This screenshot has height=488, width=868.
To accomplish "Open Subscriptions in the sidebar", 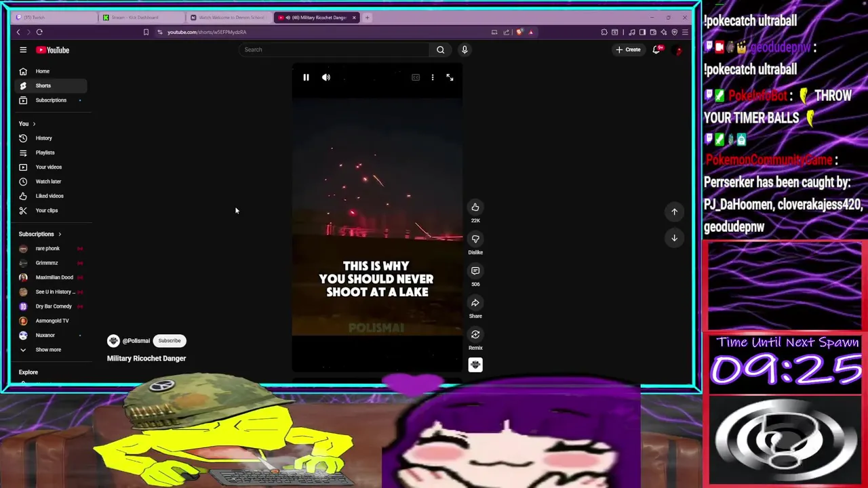I will pyautogui.click(x=51, y=100).
